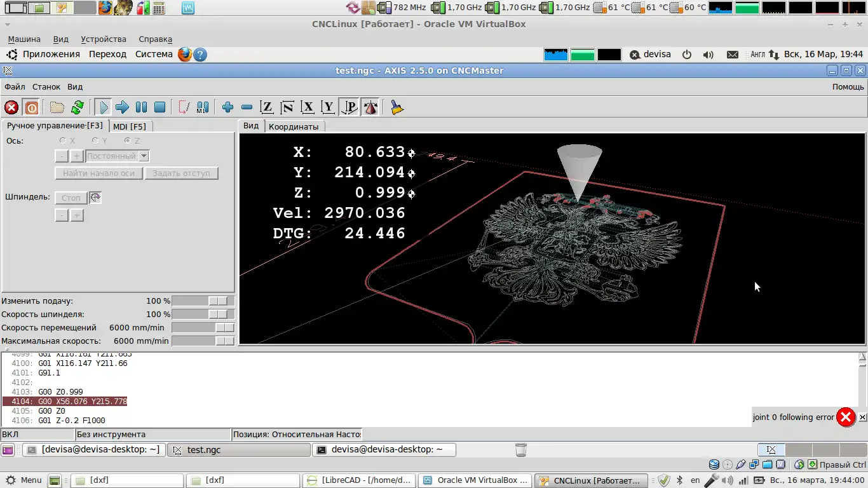Click the Найти начало оси button
This screenshot has width=868, height=488.
pos(98,173)
